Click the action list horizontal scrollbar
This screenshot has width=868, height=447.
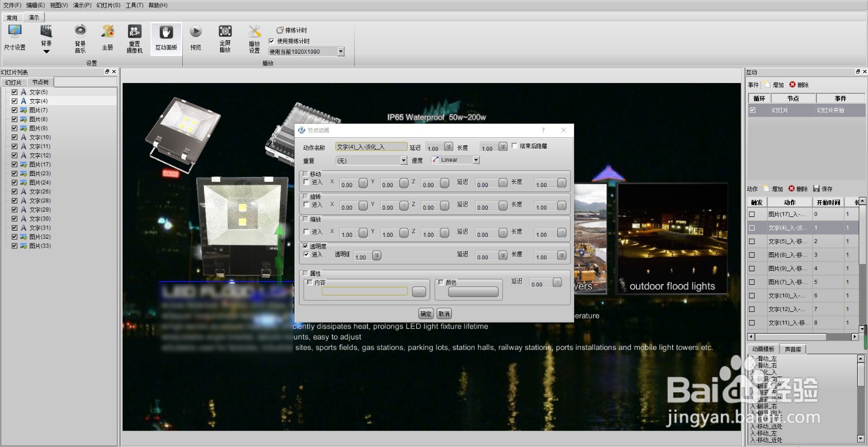[x=803, y=337]
